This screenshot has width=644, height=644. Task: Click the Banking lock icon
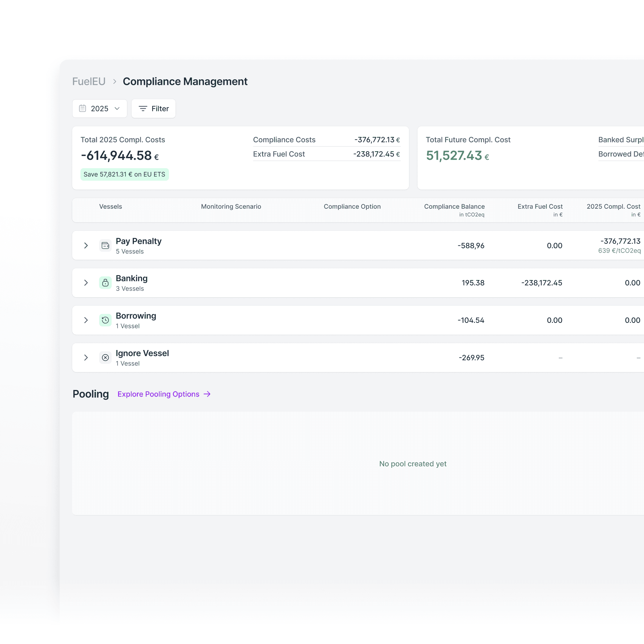pyautogui.click(x=105, y=283)
